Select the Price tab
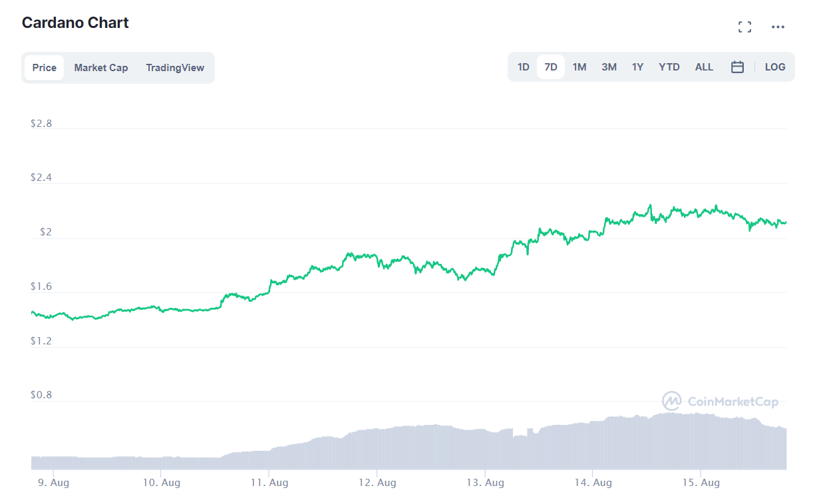Image resolution: width=819 pixels, height=504 pixels. pyautogui.click(x=44, y=67)
